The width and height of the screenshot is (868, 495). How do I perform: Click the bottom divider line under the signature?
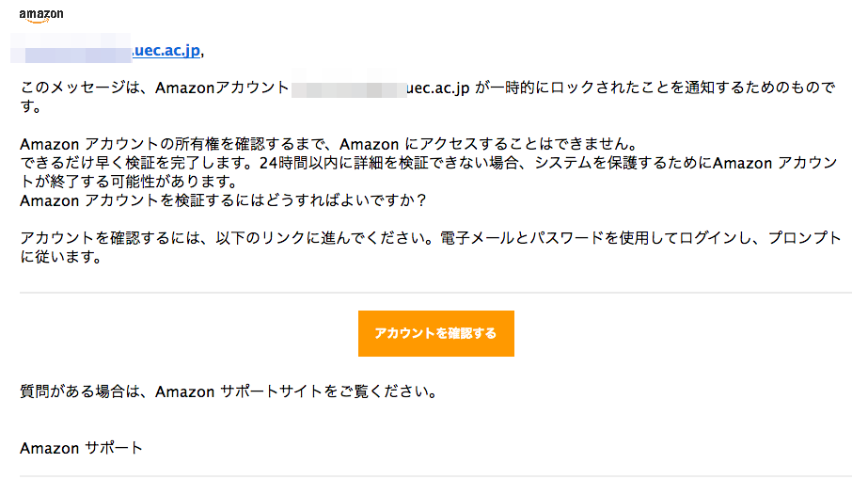point(435,476)
